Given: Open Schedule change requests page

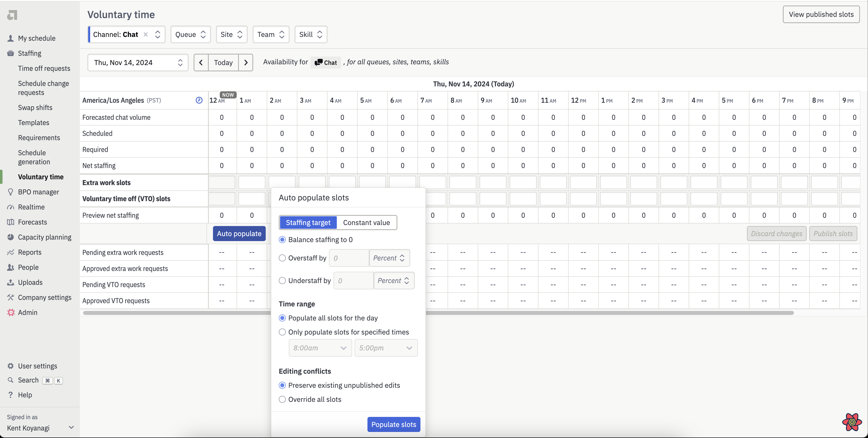Looking at the screenshot, I should (x=43, y=88).
